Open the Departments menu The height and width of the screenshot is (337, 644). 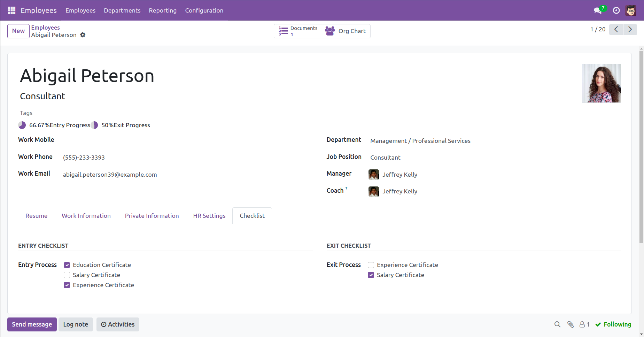tap(122, 10)
